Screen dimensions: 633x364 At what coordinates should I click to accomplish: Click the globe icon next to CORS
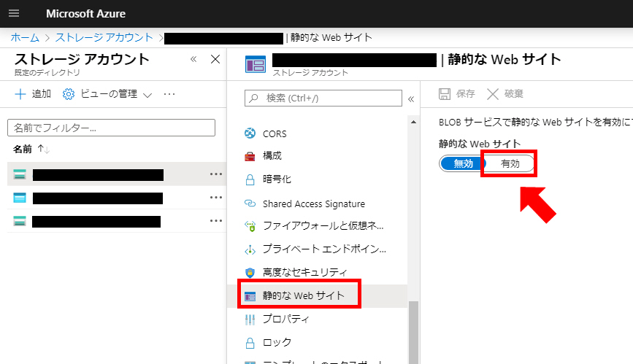tap(250, 133)
